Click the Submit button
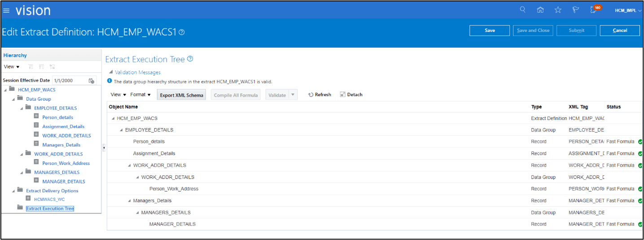644x240 pixels. (577, 31)
